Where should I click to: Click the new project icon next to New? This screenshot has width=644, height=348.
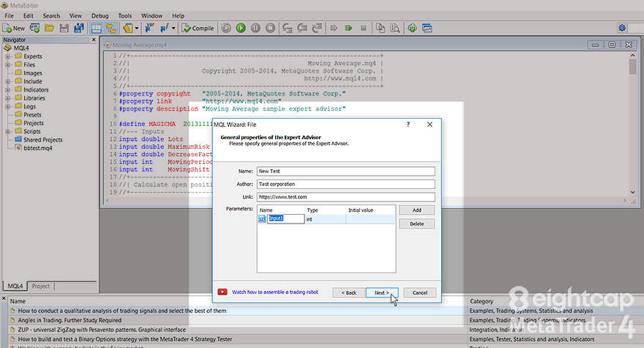click(x=35, y=29)
